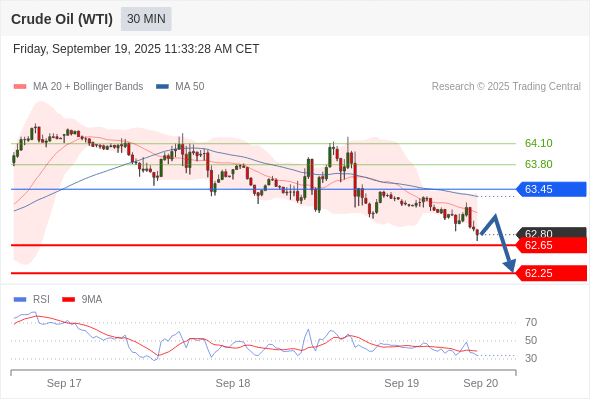Click the blue downward forecast arrow head
The image size is (590, 400).
(510, 265)
